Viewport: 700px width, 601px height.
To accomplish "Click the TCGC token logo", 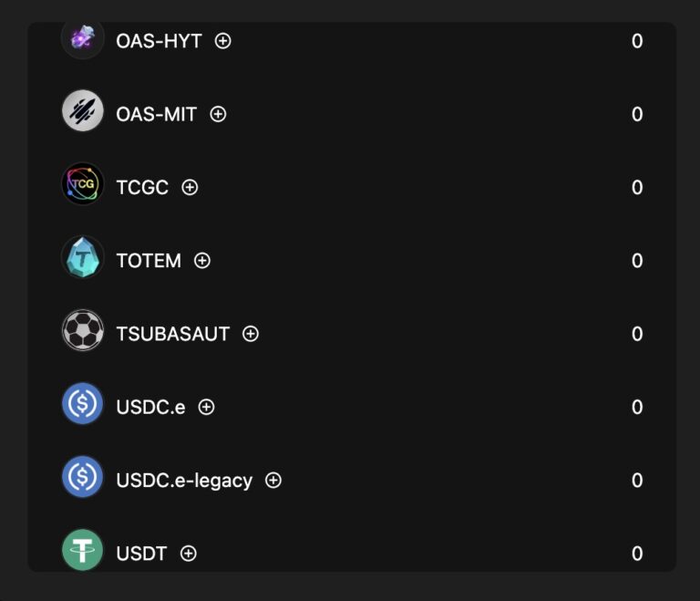I will [x=83, y=185].
